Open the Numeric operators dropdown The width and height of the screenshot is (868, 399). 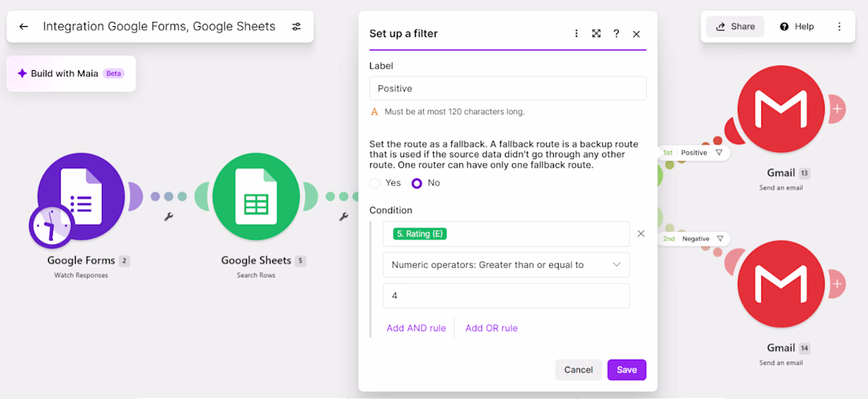(x=506, y=264)
